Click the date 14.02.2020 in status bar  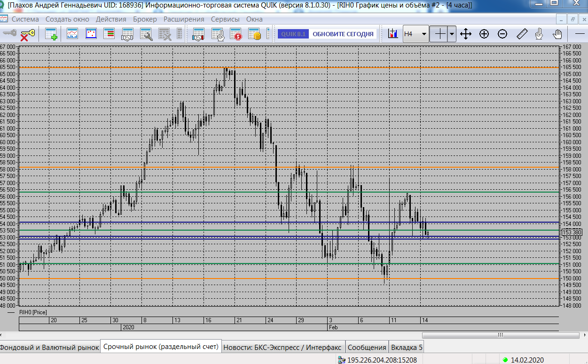coord(527,360)
